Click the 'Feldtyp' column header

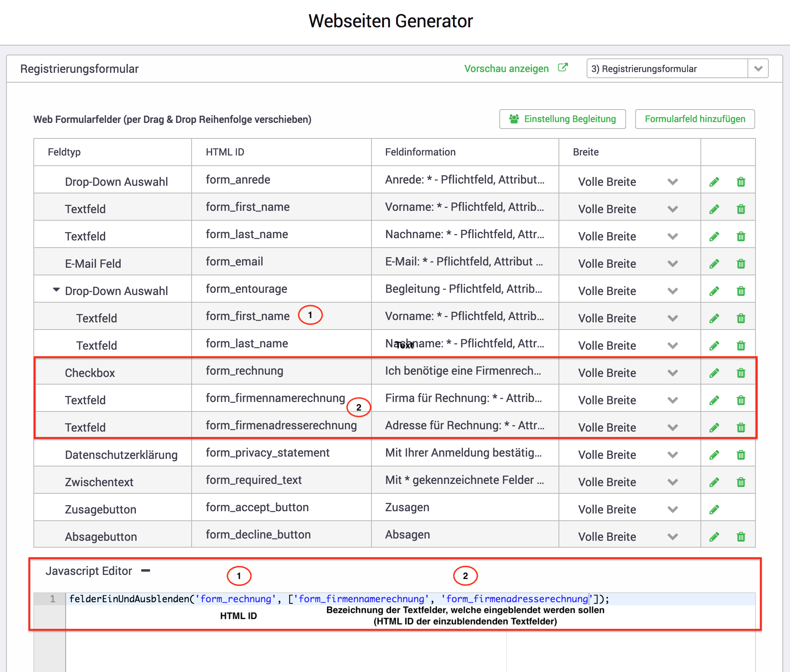pos(64,152)
